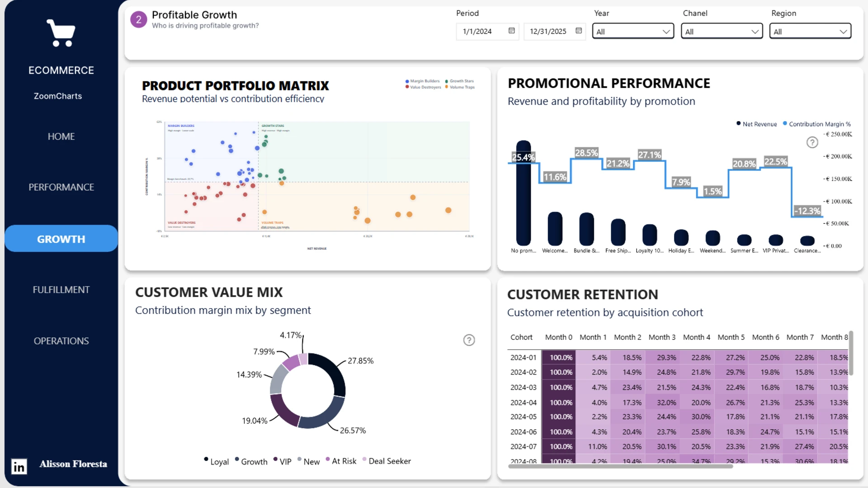Click the Cohort column header

click(521, 337)
